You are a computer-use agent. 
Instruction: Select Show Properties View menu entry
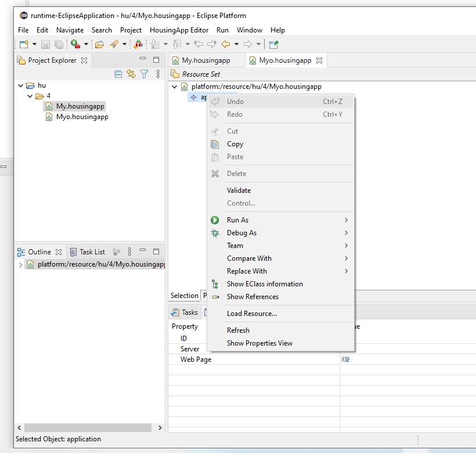coord(281,343)
